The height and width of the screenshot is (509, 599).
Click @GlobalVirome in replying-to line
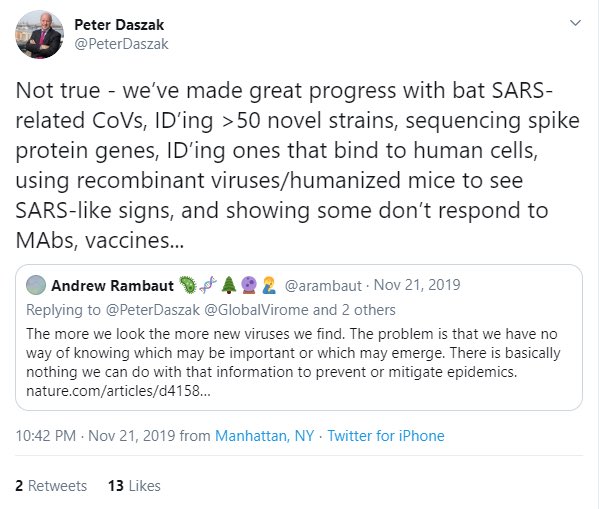(x=256, y=310)
